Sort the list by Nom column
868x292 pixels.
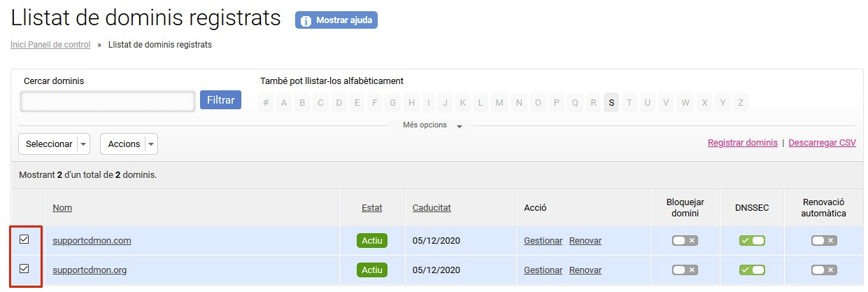tap(62, 208)
